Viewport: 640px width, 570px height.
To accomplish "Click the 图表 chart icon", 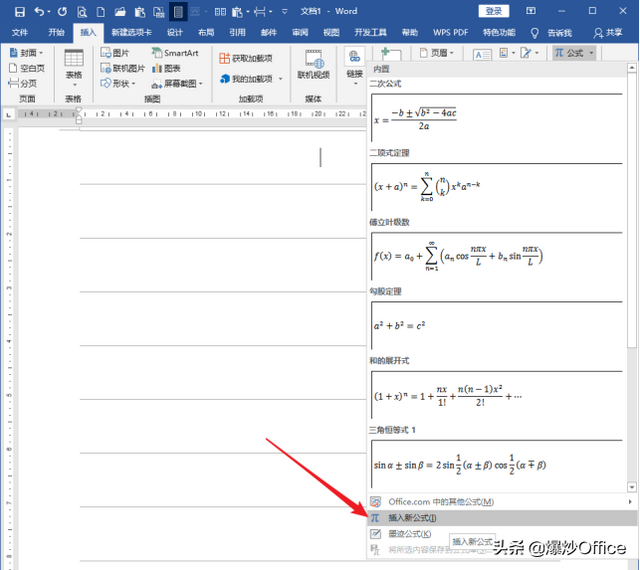I will tap(166, 68).
